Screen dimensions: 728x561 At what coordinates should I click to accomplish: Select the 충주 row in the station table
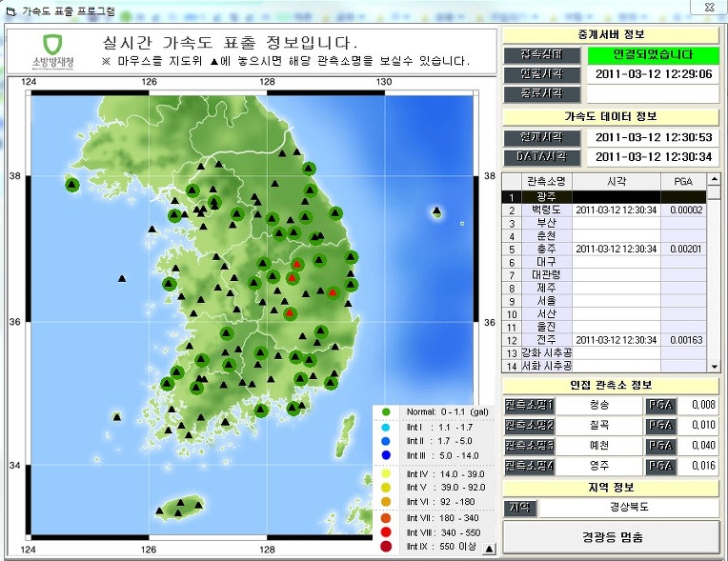pos(546,249)
